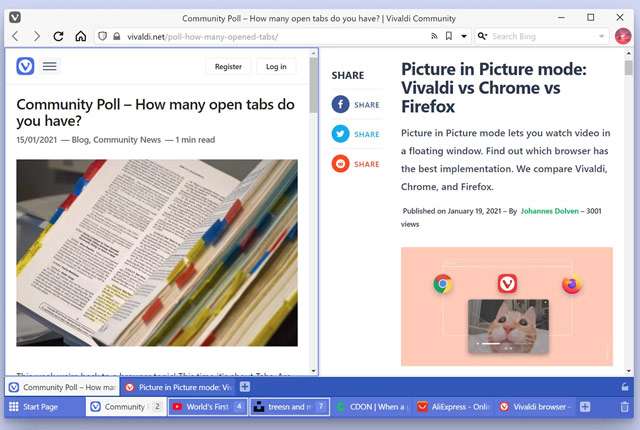Click the right pane scroll up arrow
640x430 pixels.
[x=628, y=53]
